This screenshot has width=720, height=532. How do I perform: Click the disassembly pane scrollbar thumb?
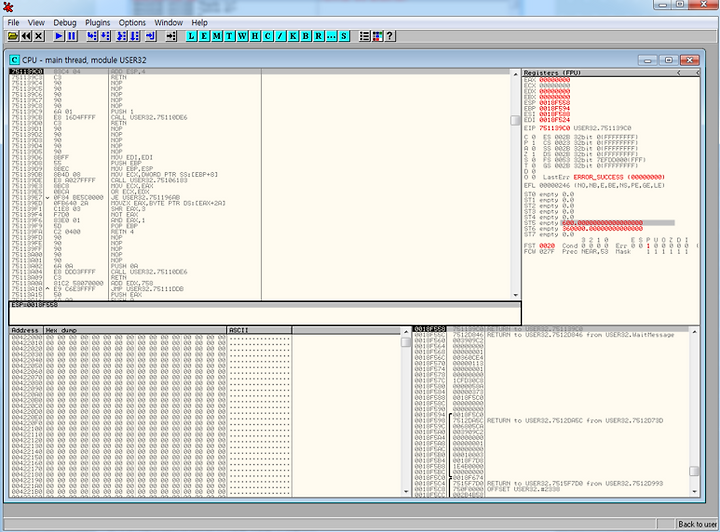[516, 120]
